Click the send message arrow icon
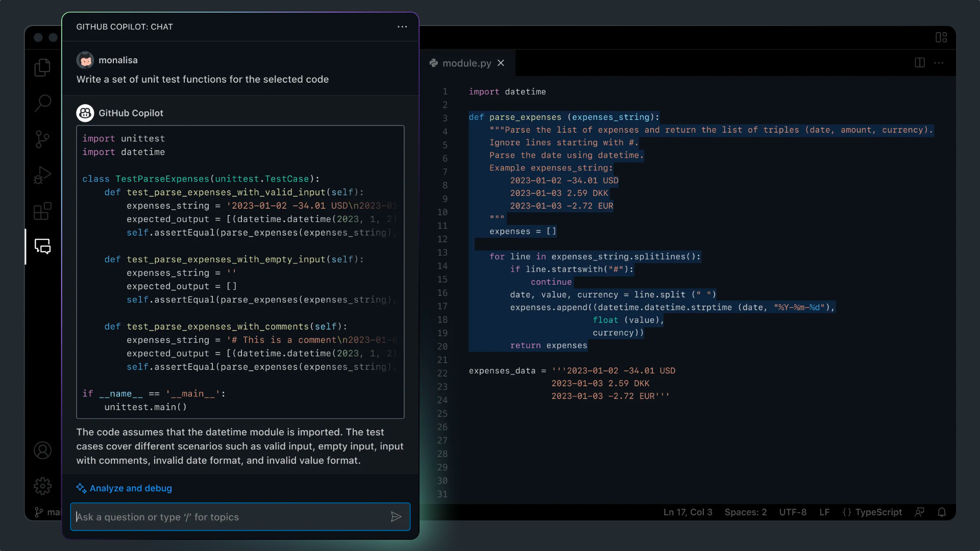The height and width of the screenshot is (551, 980). click(396, 517)
